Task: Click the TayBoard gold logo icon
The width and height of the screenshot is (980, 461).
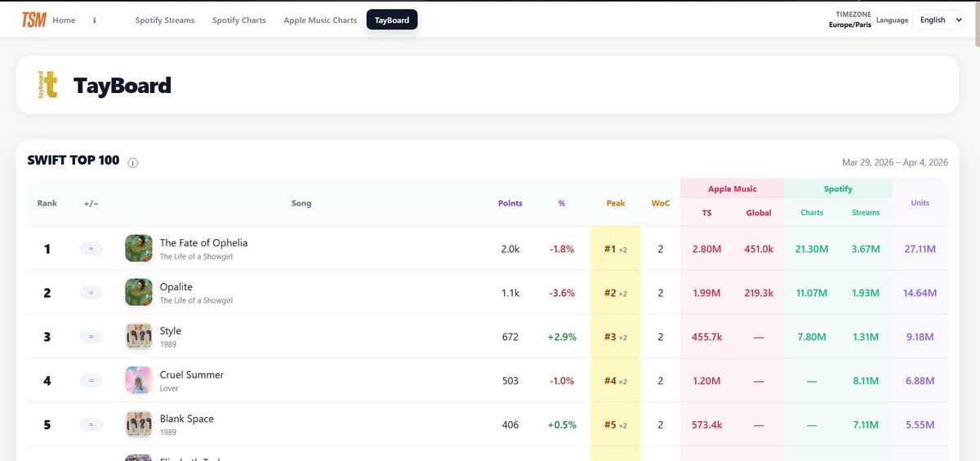Action: 47,85
